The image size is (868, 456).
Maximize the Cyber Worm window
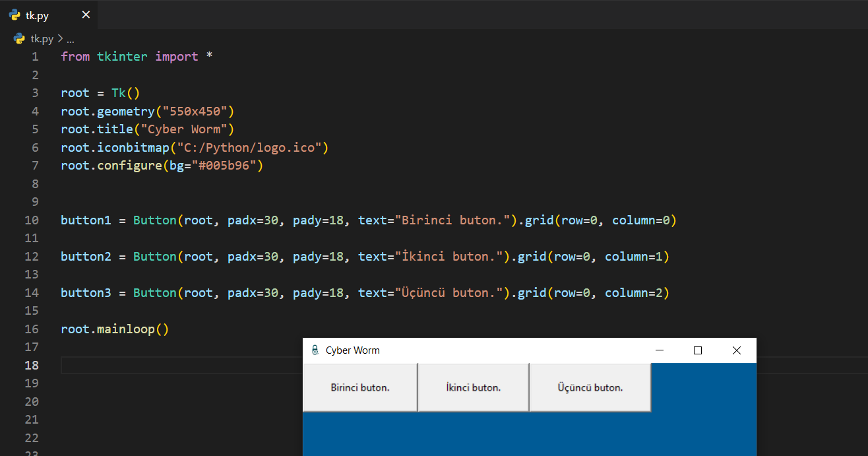tap(698, 350)
